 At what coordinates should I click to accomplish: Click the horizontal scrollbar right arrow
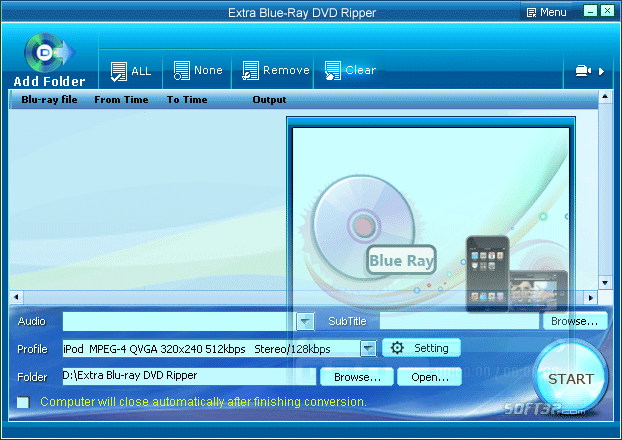tap(591, 298)
